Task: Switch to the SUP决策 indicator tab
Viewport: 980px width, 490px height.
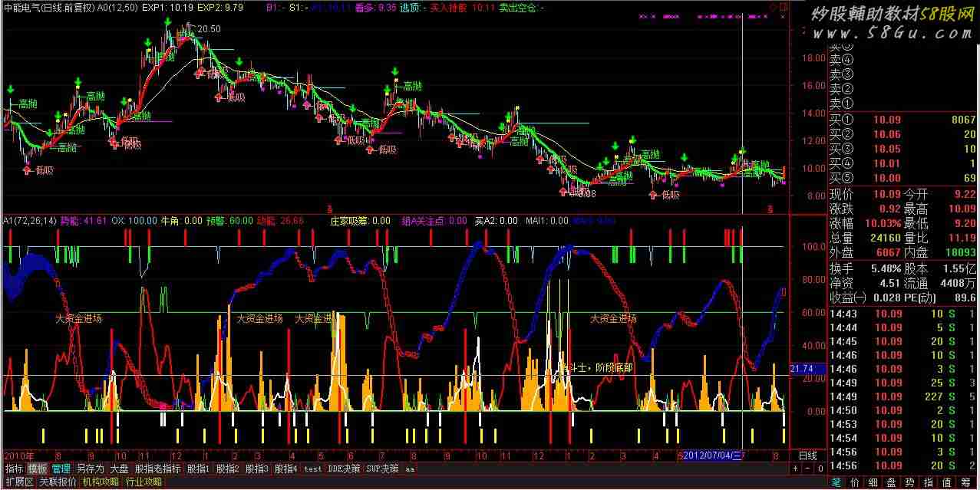Action: pos(381,469)
